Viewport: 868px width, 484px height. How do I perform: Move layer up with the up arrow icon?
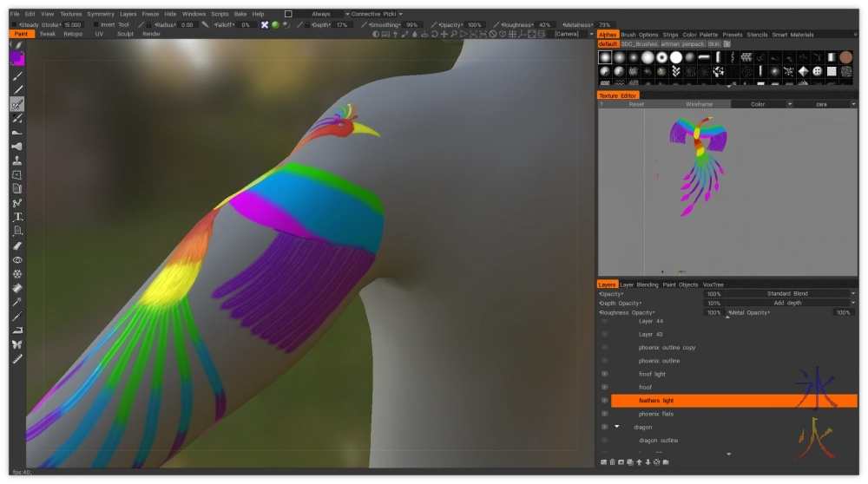point(639,461)
